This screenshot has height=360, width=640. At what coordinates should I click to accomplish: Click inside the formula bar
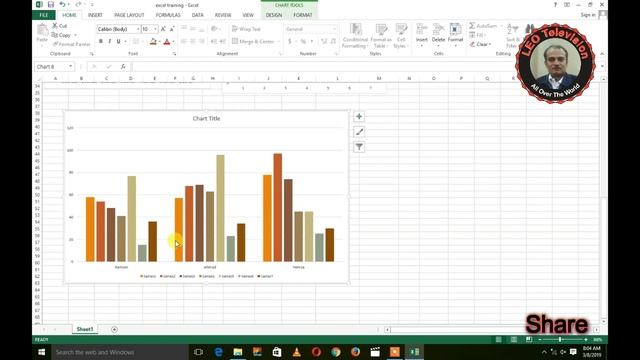click(x=365, y=67)
